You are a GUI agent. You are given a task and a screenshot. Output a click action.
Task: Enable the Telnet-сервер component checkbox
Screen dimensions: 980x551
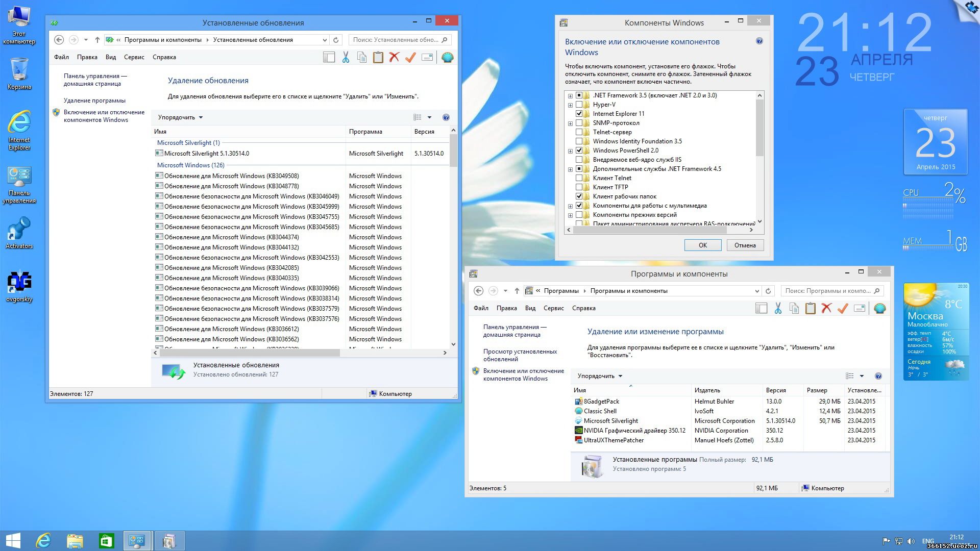point(579,132)
